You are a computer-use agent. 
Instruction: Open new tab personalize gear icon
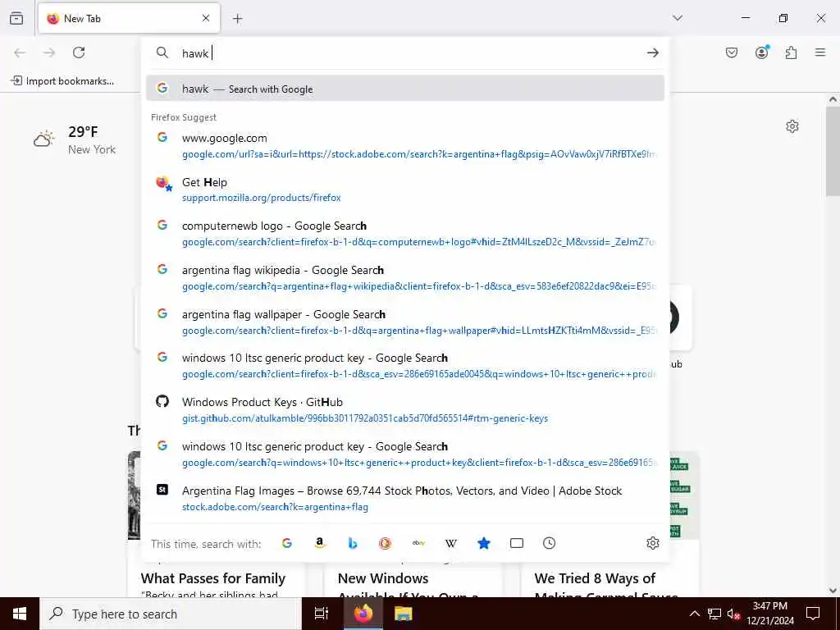[792, 126]
